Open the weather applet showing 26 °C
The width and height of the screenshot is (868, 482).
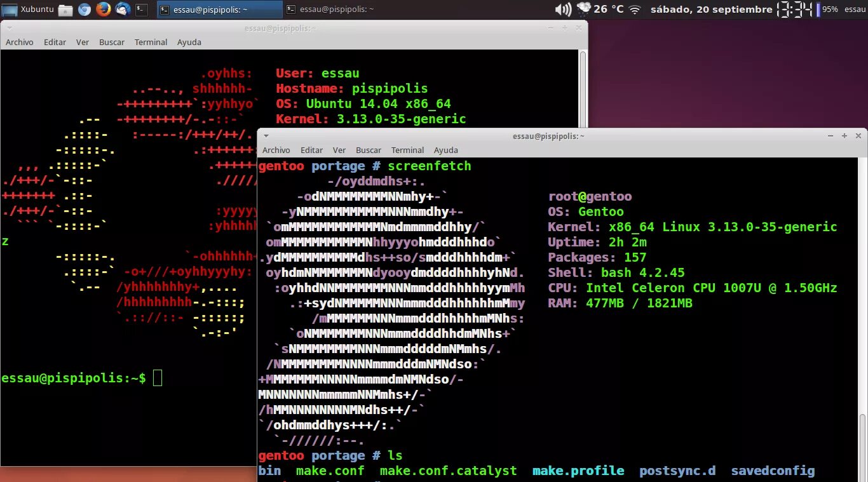[x=600, y=9]
